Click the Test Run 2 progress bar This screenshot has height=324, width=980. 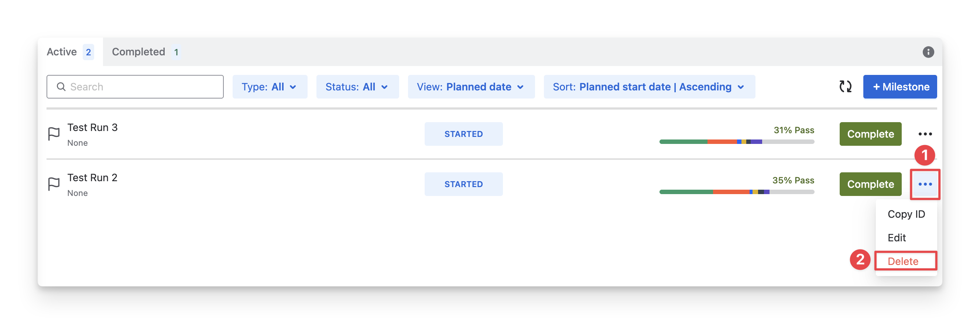pos(737,192)
